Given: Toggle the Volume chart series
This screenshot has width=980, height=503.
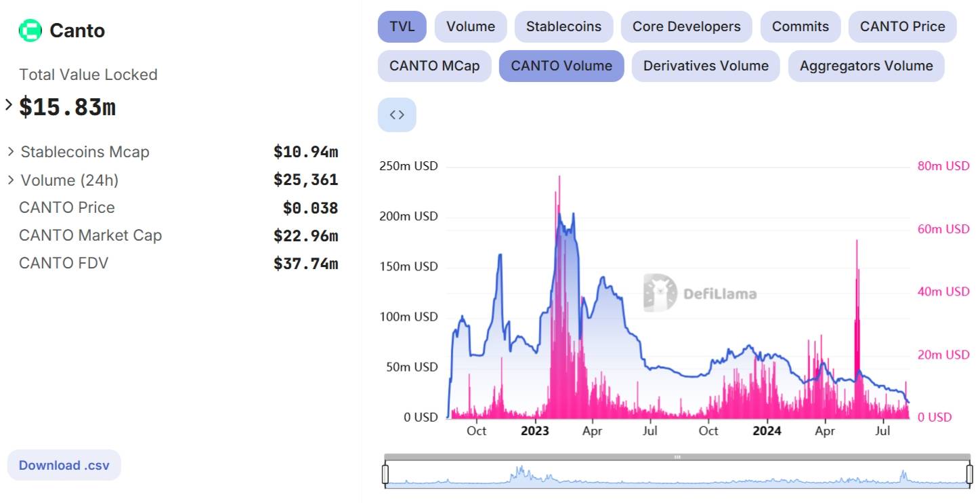Looking at the screenshot, I should coord(471,26).
